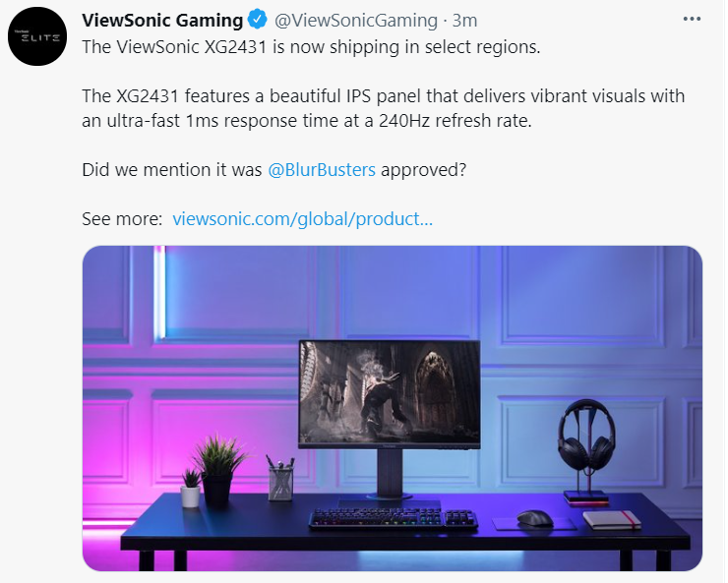Follow the viewsonic.com/global/product link
Image resolution: width=728 pixels, height=583 pixels.
click(302, 219)
